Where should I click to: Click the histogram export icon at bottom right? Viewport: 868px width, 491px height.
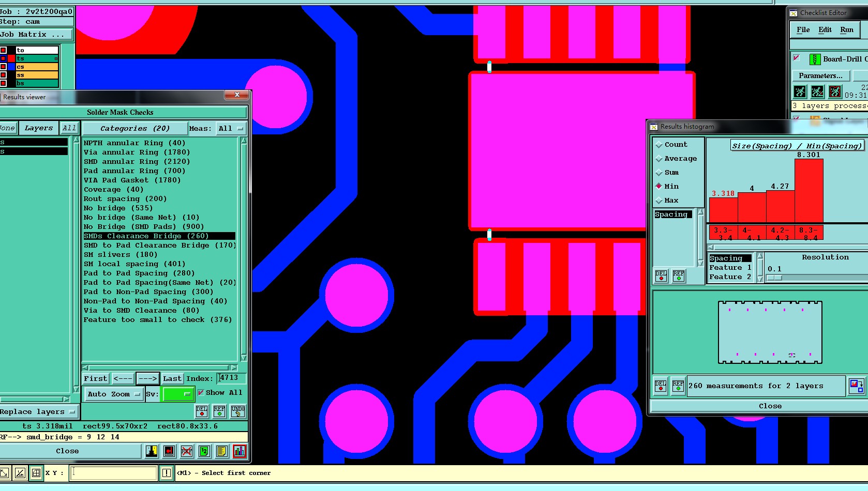[856, 386]
